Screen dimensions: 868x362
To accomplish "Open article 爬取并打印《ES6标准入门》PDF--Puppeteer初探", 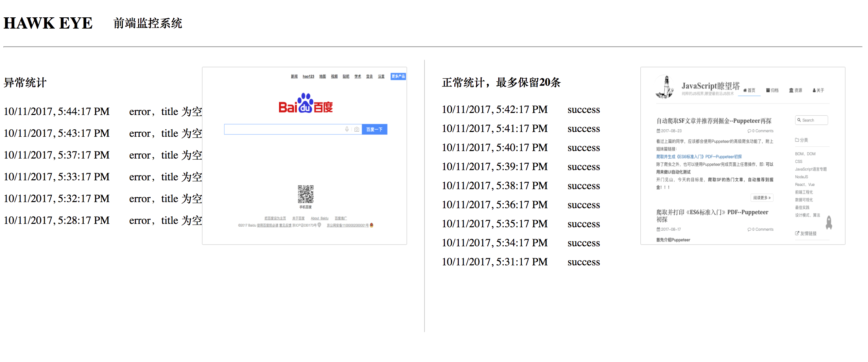I will pos(712,216).
